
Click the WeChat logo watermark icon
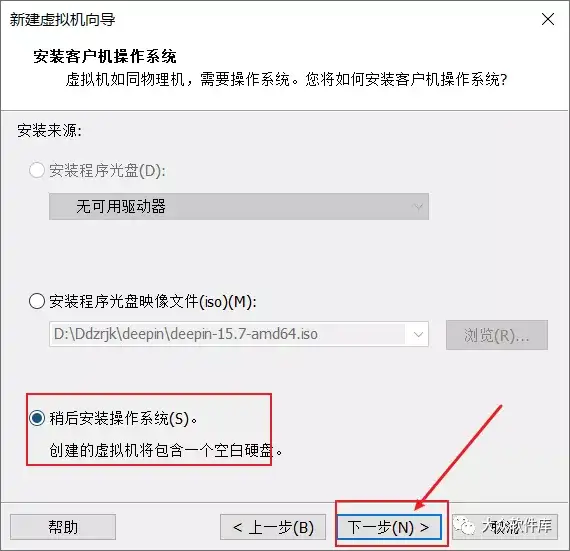(465, 526)
